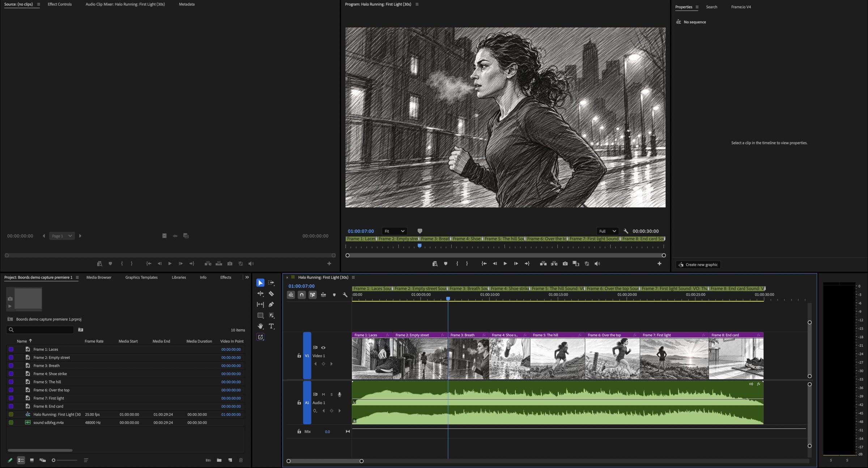
Task: Mute the Audio 1 track
Action: (323, 394)
